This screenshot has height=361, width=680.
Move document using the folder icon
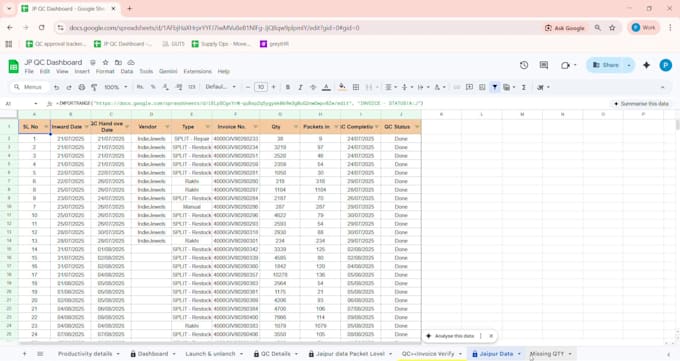point(118,62)
